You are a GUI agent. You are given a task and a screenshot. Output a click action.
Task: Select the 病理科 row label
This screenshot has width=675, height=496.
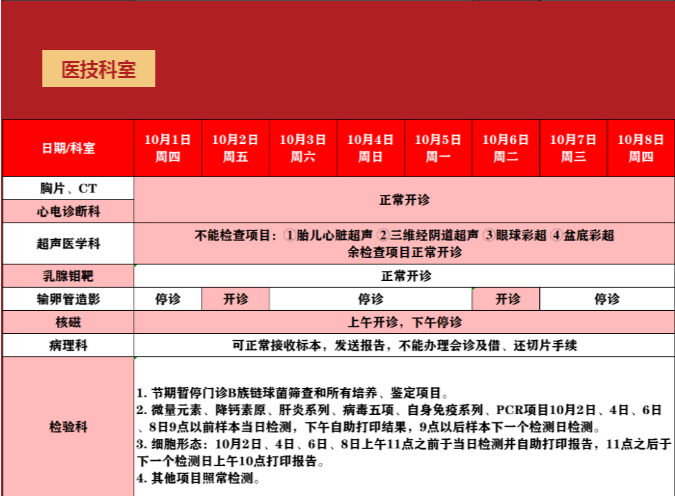(68, 345)
